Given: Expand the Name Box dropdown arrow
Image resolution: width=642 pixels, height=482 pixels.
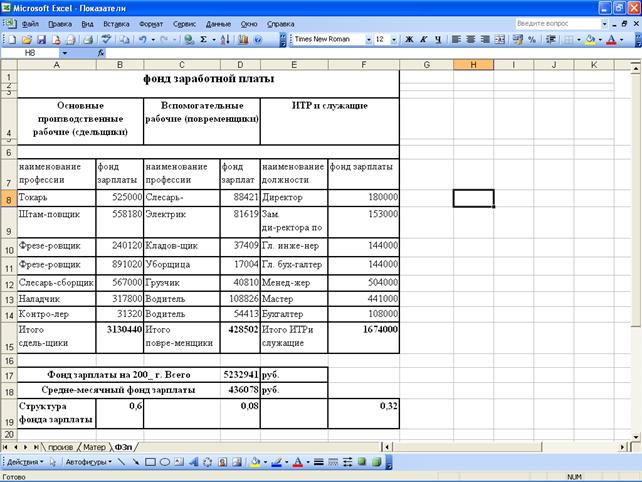Looking at the screenshot, I should (65, 53).
